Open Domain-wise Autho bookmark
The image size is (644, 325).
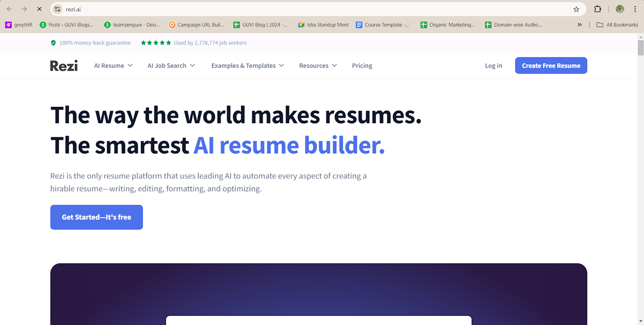514,25
